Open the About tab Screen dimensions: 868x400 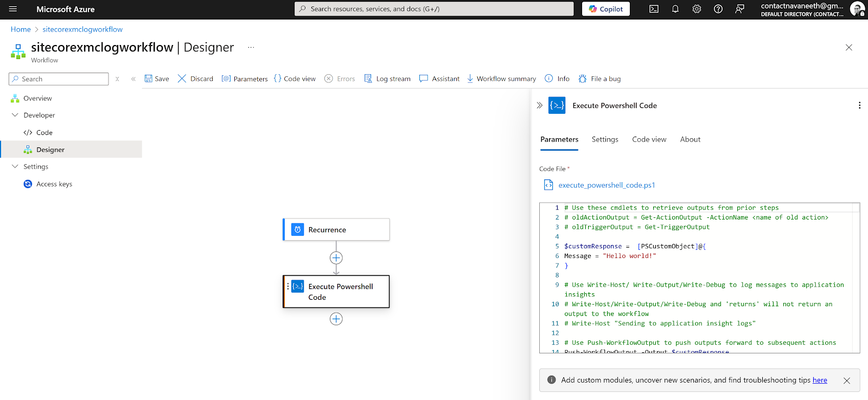tap(690, 139)
